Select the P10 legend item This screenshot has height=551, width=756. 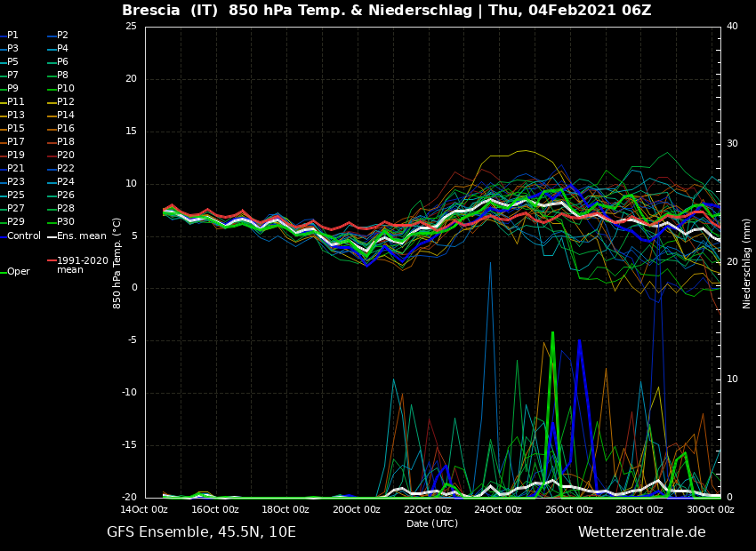[x=66, y=89]
